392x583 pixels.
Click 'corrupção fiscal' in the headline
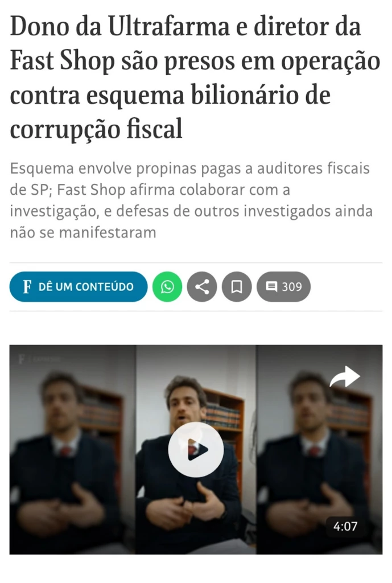point(96,129)
